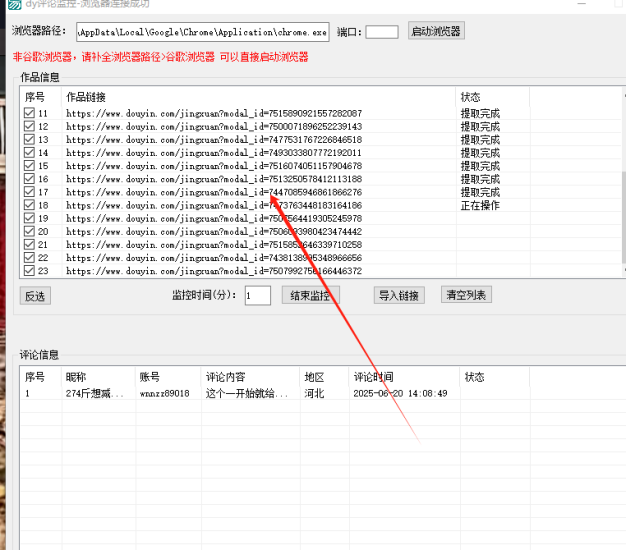Click 提取完成 status in row 17
The height and width of the screenshot is (550, 626).
click(x=480, y=192)
